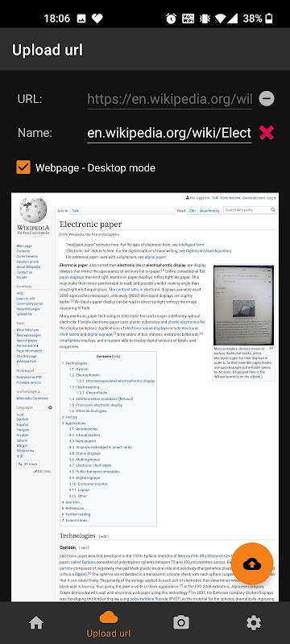Jump to 3 Applications in contents
The image size is (290, 644).
tap(74, 423)
